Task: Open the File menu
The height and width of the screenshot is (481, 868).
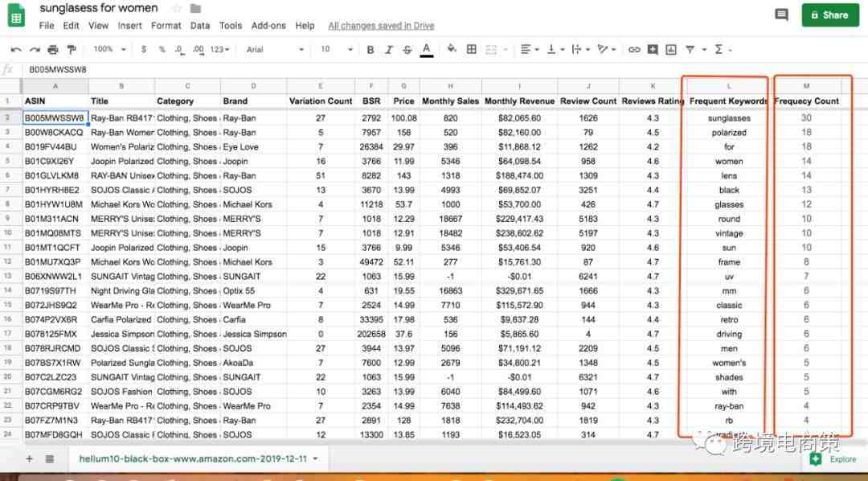Action: (47, 26)
